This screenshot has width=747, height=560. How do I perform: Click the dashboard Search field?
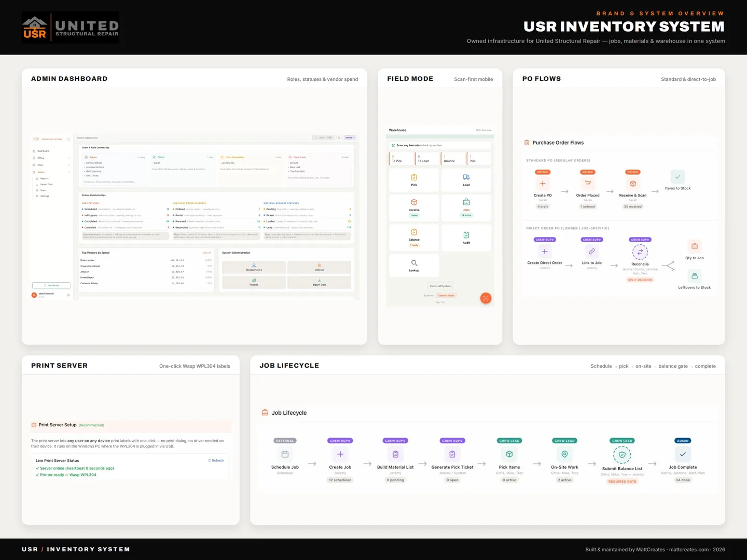323,138
